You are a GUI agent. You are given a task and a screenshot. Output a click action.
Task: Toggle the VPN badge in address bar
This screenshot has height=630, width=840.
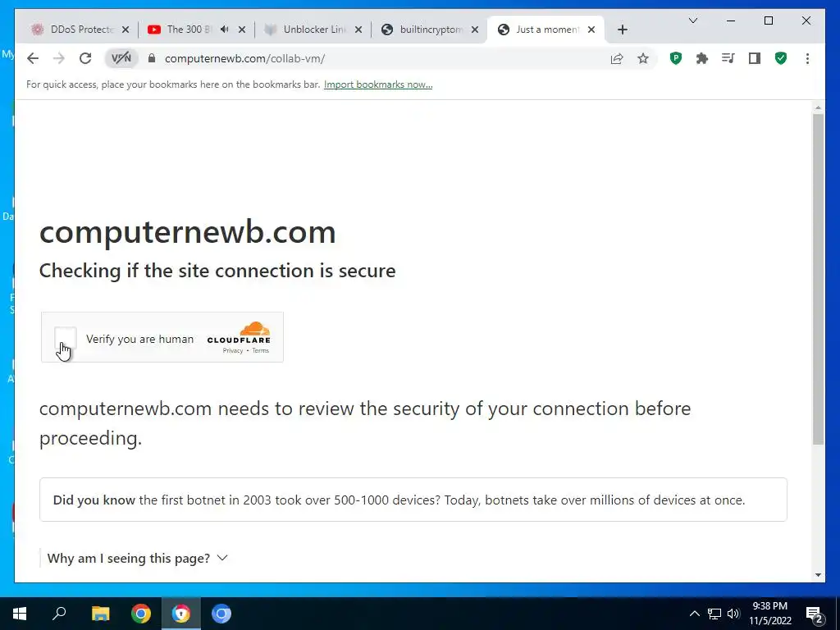[x=121, y=58]
